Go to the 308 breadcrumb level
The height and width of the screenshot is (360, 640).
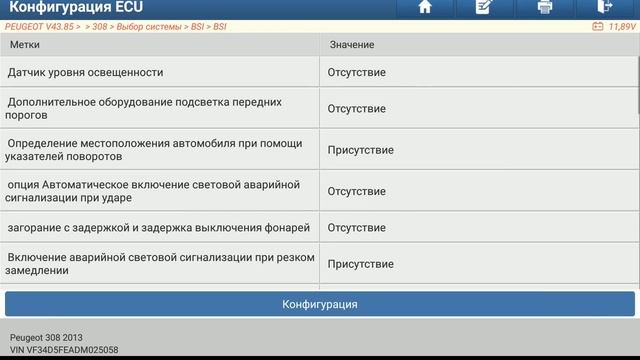click(100, 27)
